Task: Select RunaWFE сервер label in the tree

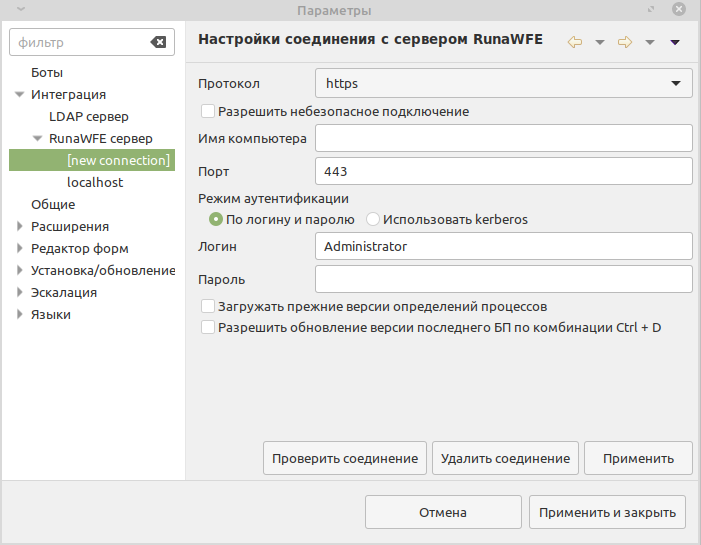Action: [x=101, y=139]
